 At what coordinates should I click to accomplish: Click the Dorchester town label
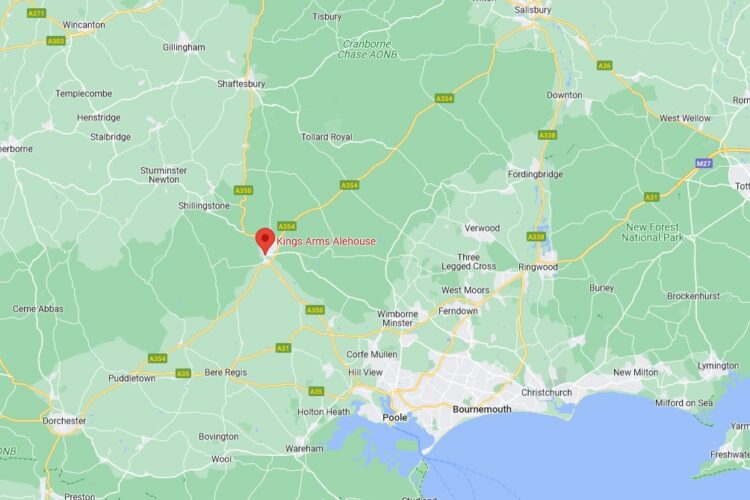pos(64,421)
